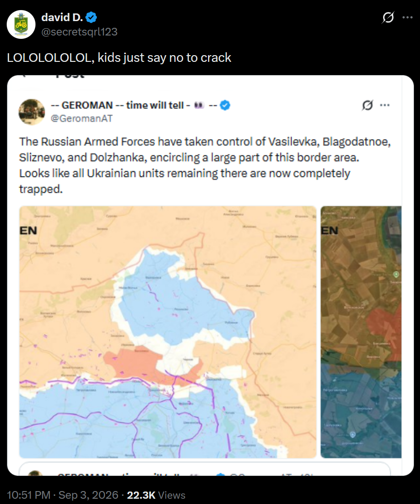Open the more options menu on david D.'s post
The image size is (420, 504).
(x=408, y=17)
